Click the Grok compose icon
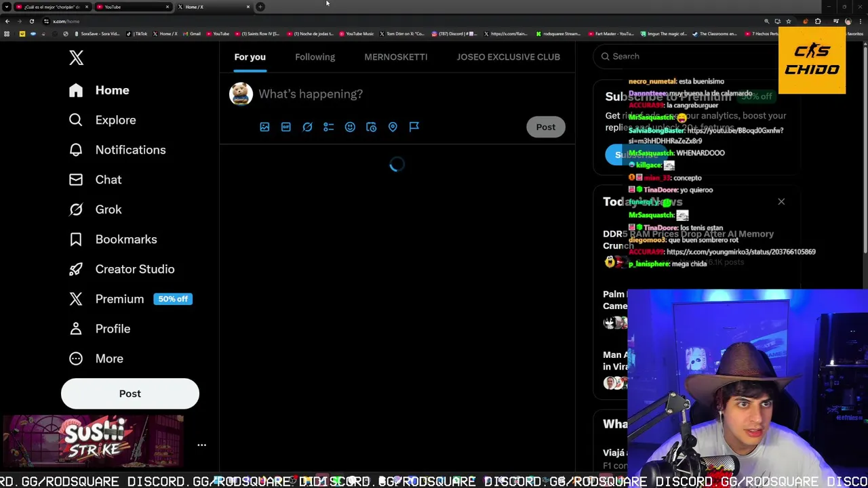The height and width of the screenshot is (488, 868). 307,127
